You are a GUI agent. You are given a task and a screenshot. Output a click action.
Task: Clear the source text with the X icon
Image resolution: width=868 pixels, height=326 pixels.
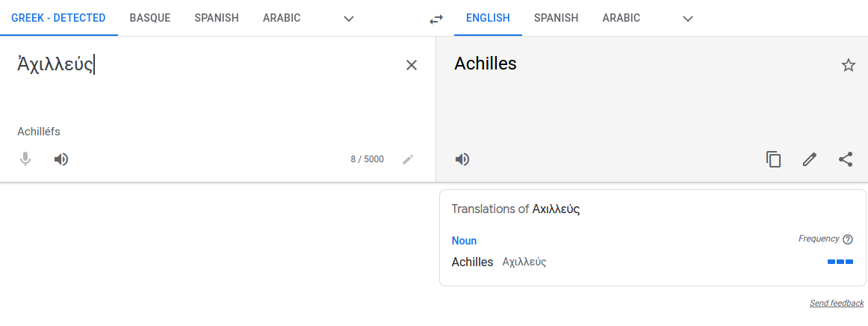click(412, 65)
